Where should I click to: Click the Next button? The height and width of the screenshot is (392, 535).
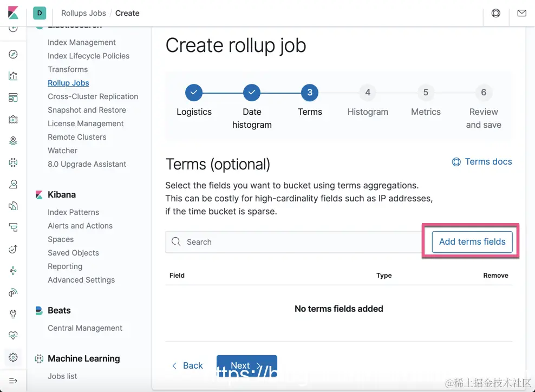[x=247, y=365]
